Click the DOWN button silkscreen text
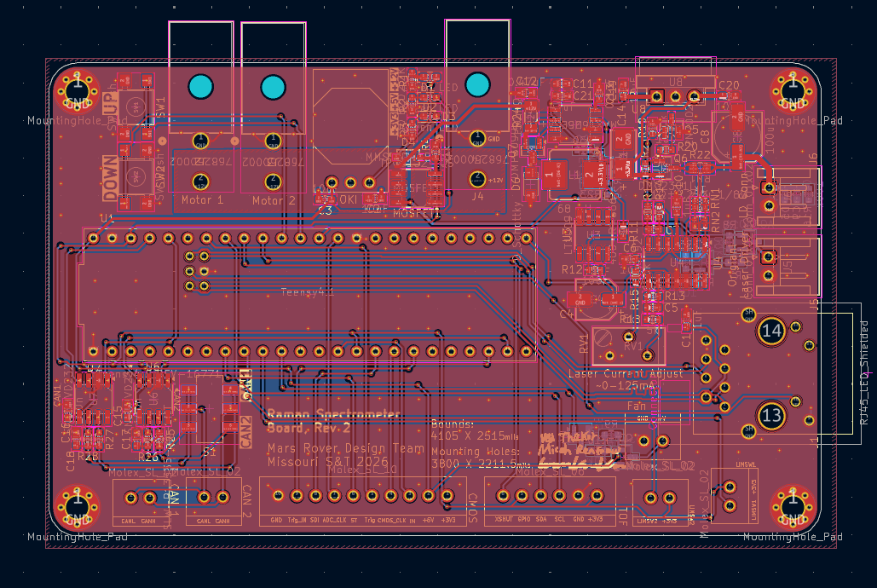877x588 pixels. pyautogui.click(x=110, y=177)
